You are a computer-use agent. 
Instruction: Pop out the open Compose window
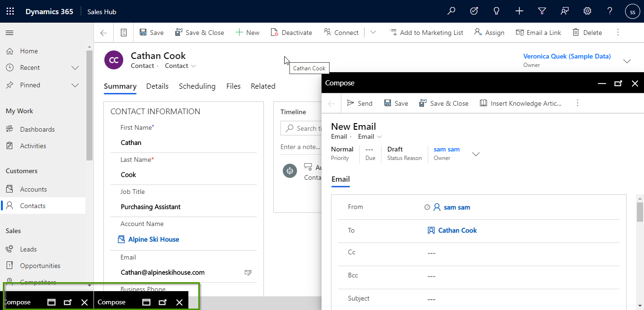618,84
